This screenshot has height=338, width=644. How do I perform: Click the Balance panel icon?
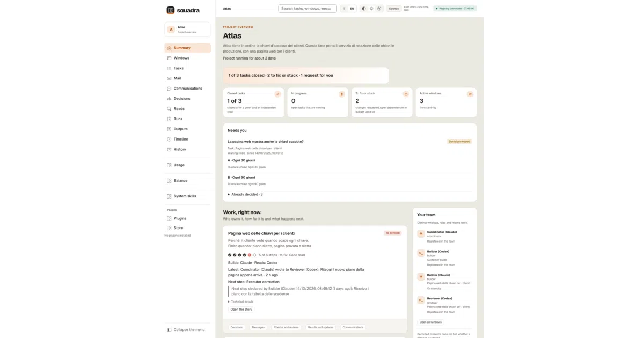point(169,181)
